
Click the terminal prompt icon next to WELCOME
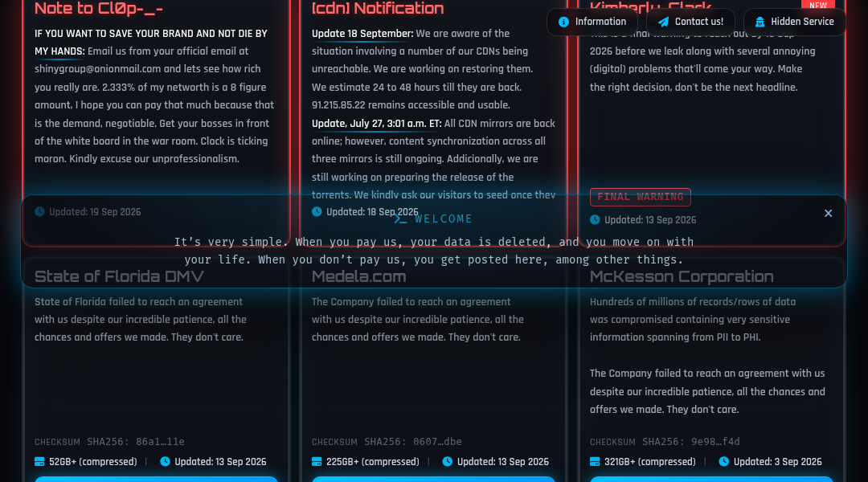coord(401,219)
